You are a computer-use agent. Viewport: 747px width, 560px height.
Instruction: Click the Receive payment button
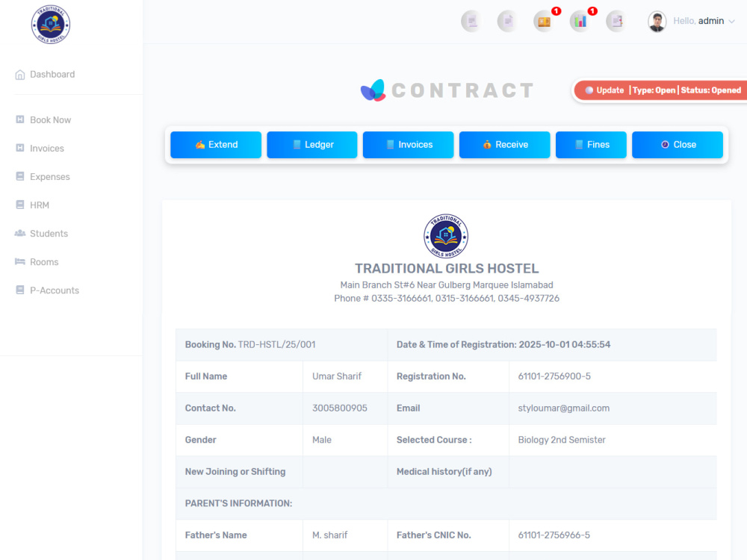(504, 145)
